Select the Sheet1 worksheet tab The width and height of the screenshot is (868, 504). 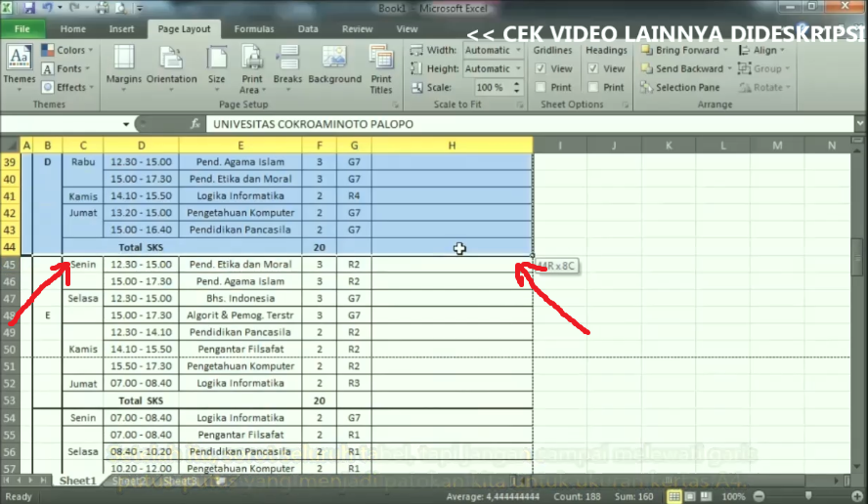[77, 481]
